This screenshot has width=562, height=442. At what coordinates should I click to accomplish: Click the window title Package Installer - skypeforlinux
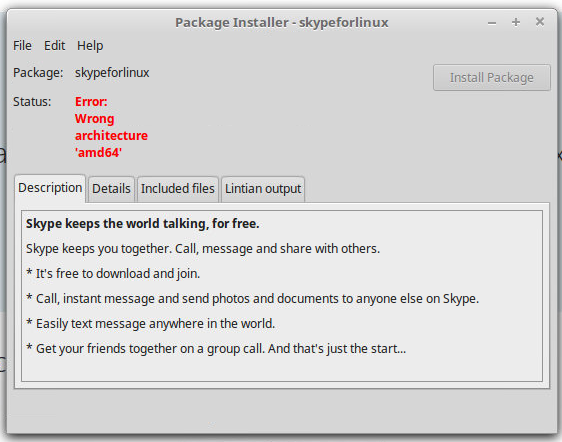tap(282, 23)
